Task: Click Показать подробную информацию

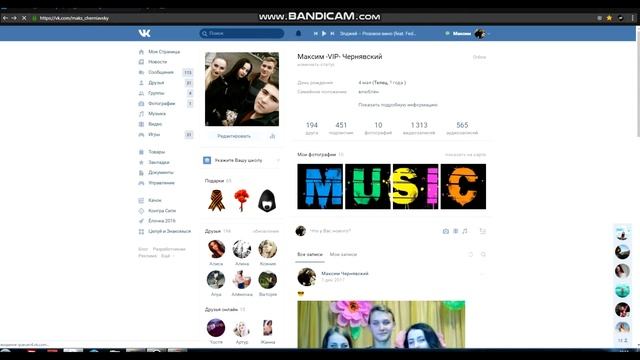Action: pyautogui.click(x=398, y=105)
